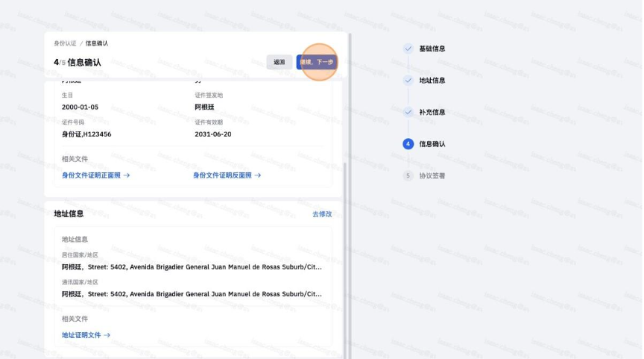Select the grey step 5 circle

coord(408,176)
